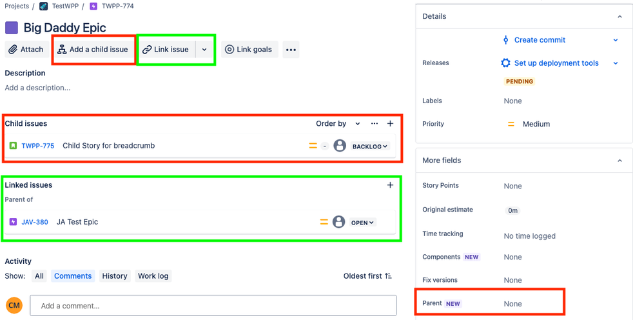Open the more actions menu beside Link goals

click(x=291, y=49)
